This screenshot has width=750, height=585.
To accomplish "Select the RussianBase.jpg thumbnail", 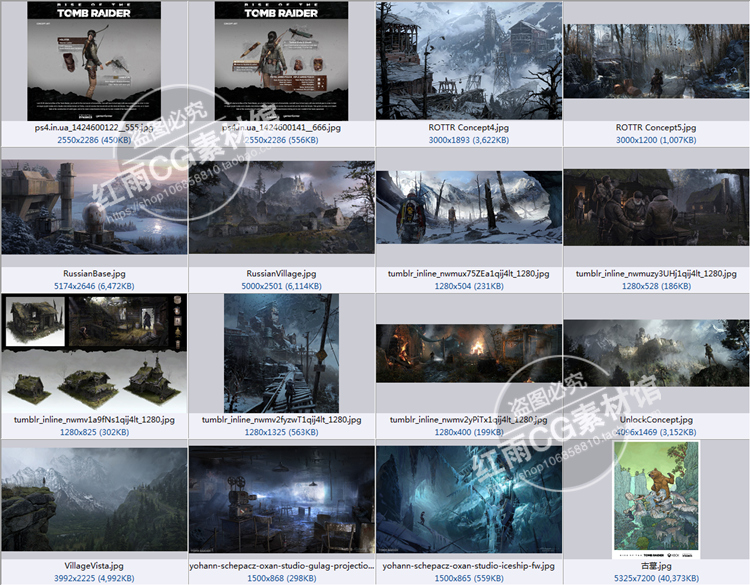I will tap(94, 207).
